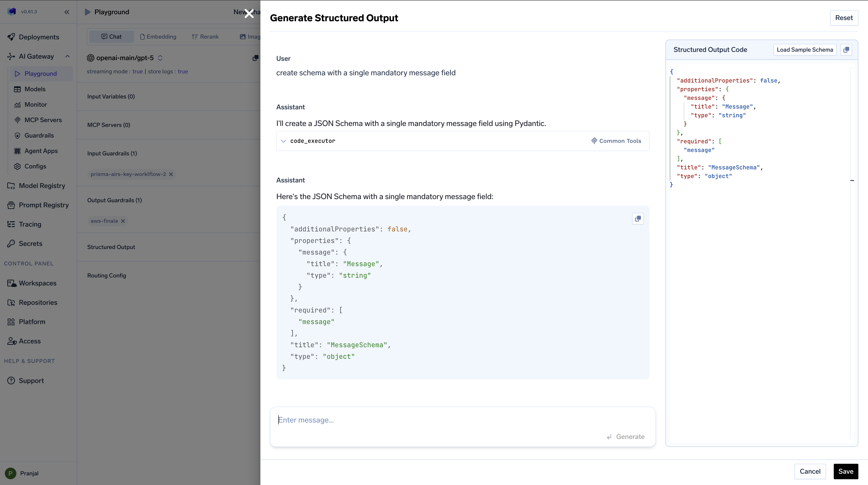
Task: Open Secrets via its key icon
Action: pyautogui.click(x=11, y=243)
